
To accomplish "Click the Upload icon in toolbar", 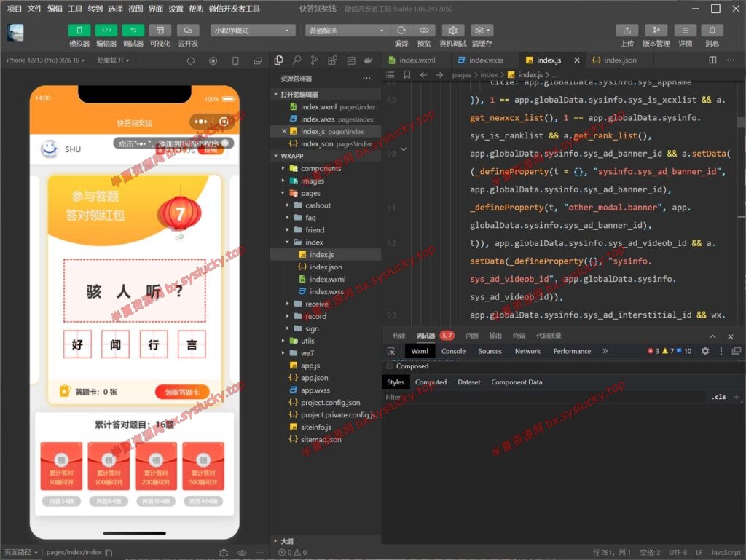I will pyautogui.click(x=627, y=31).
